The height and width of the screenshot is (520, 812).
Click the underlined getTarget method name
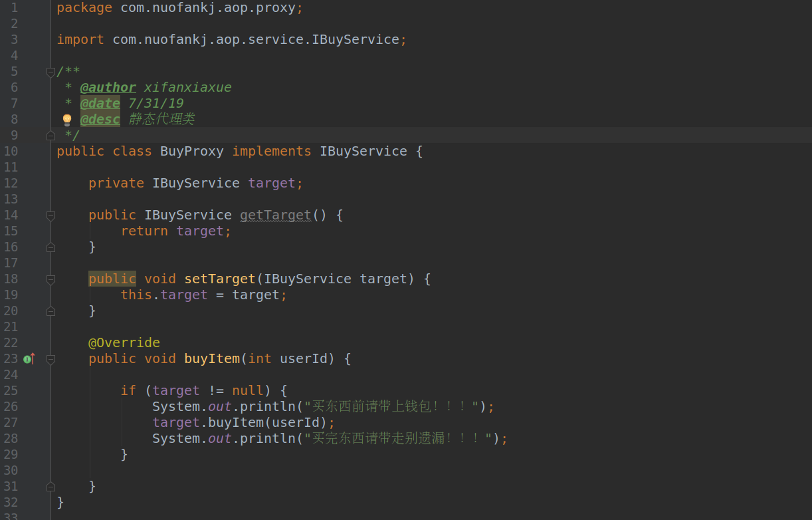[276, 215]
